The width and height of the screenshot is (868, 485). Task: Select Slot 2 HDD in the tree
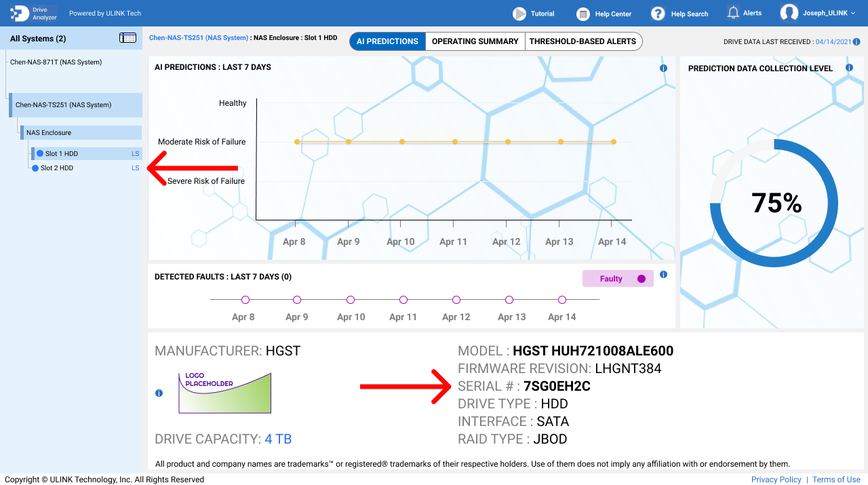56,168
